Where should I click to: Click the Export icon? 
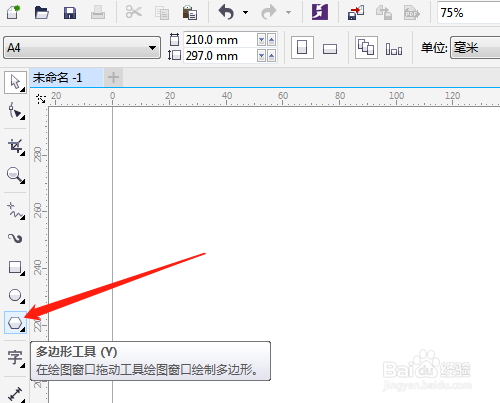coord(384,13)
